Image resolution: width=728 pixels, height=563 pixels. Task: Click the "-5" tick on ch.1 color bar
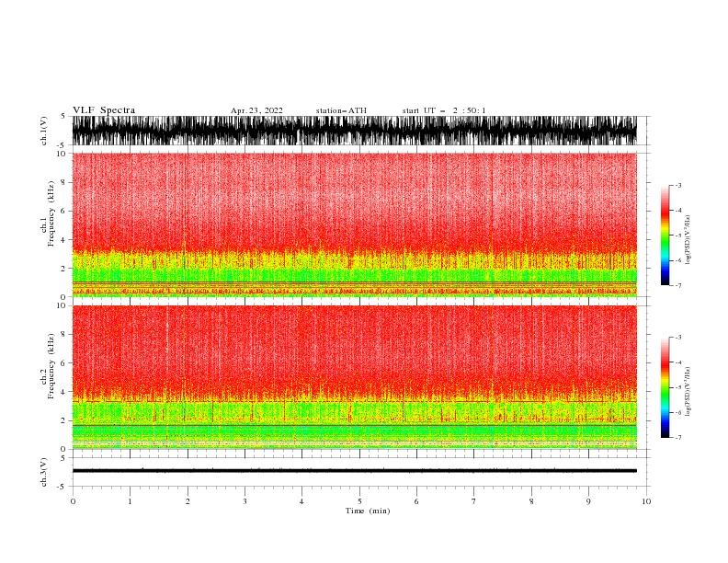click(677, 236)
